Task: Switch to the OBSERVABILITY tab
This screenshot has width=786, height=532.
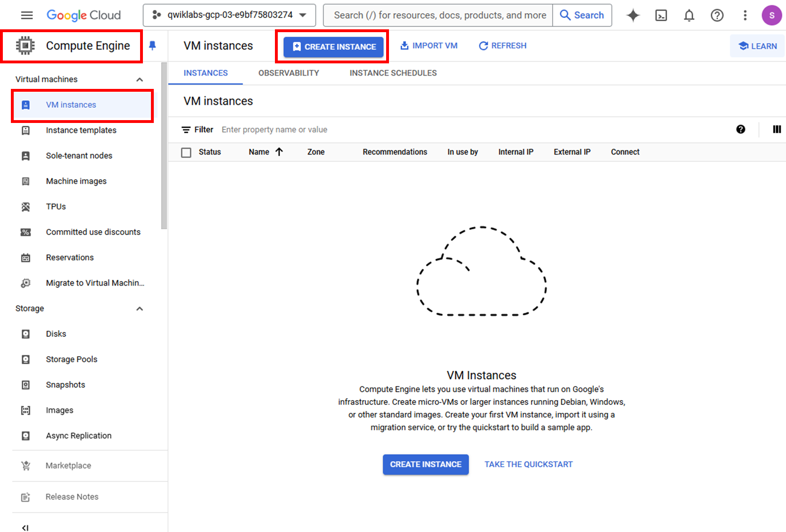Action: [x=289, y=73]
